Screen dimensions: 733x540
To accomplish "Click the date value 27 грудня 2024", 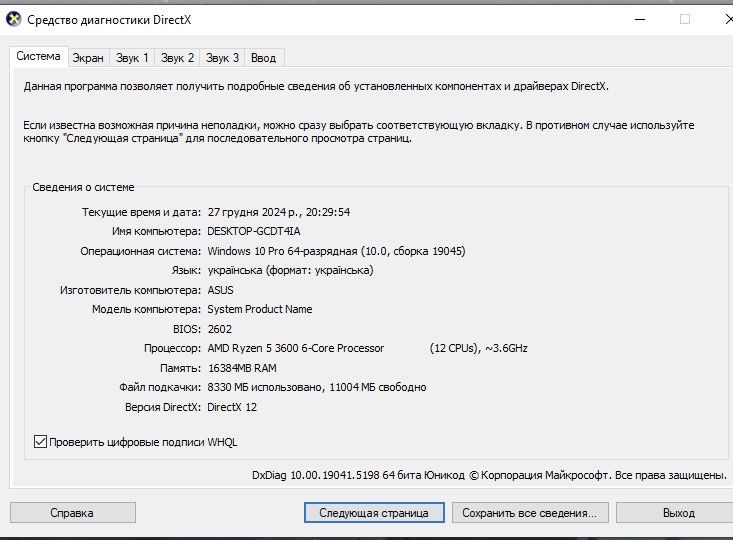I will (x=279, y=212).
